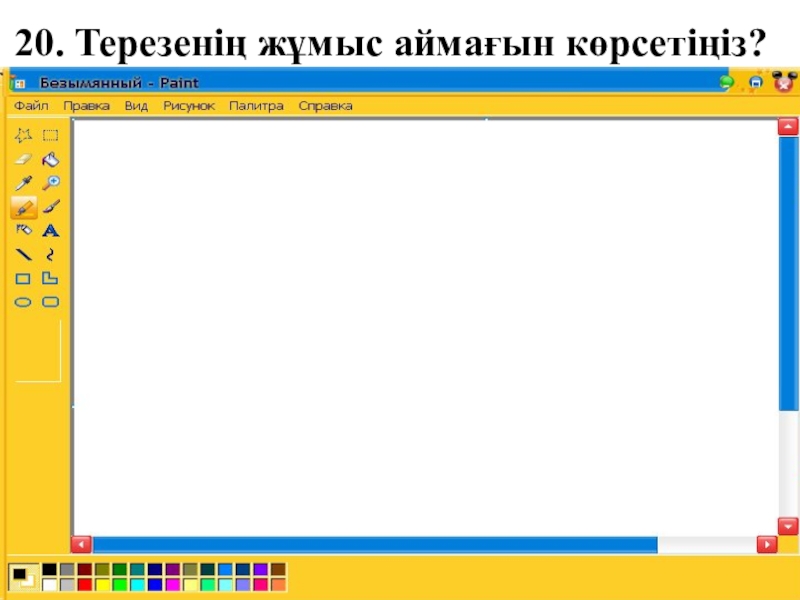Choose the violet swatch before brown
This screenshot has height=600, width=800.
(x=261, y=569)
